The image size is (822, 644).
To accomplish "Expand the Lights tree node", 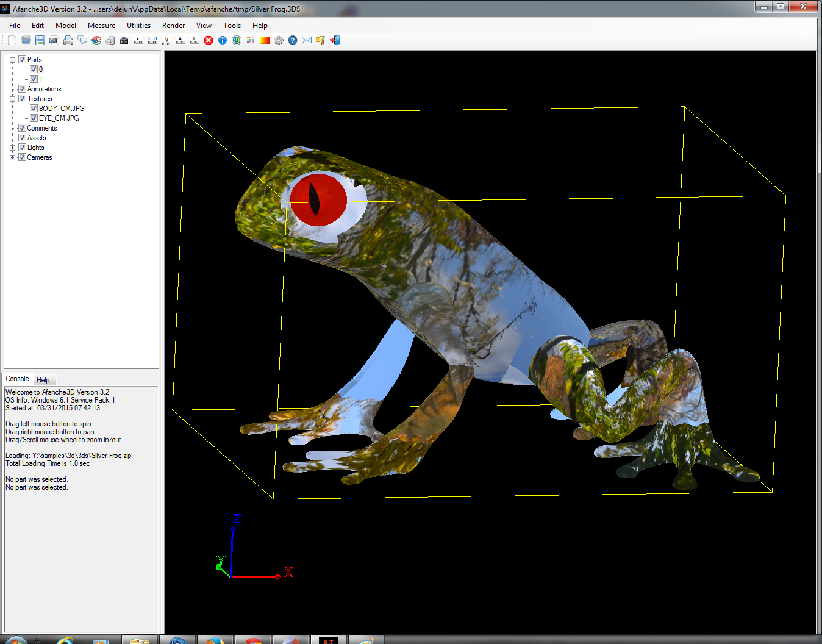I will (x=12, y=148).
